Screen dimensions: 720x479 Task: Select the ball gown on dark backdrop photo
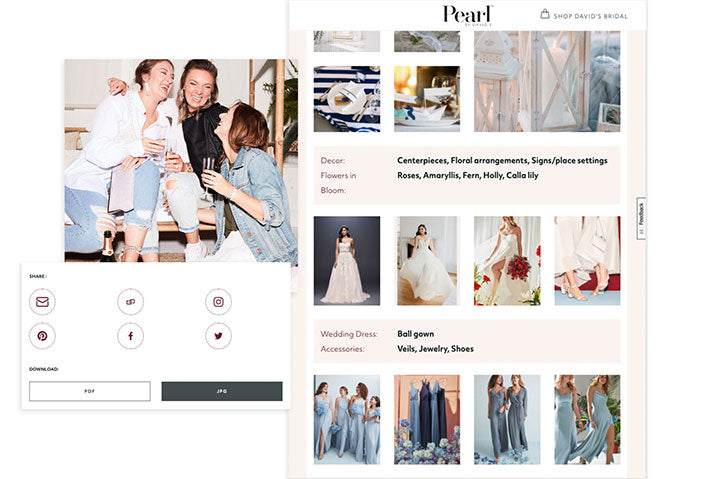coord(346,260)
